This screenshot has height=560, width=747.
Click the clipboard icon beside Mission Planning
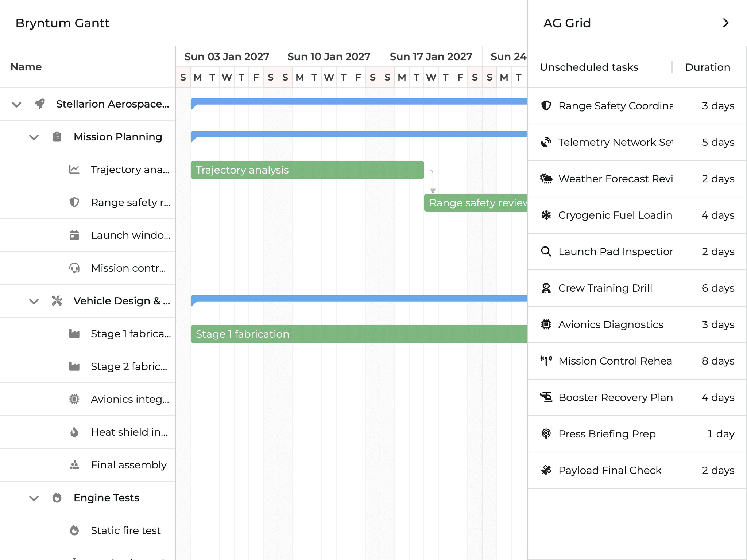click(x=57, y=137)
